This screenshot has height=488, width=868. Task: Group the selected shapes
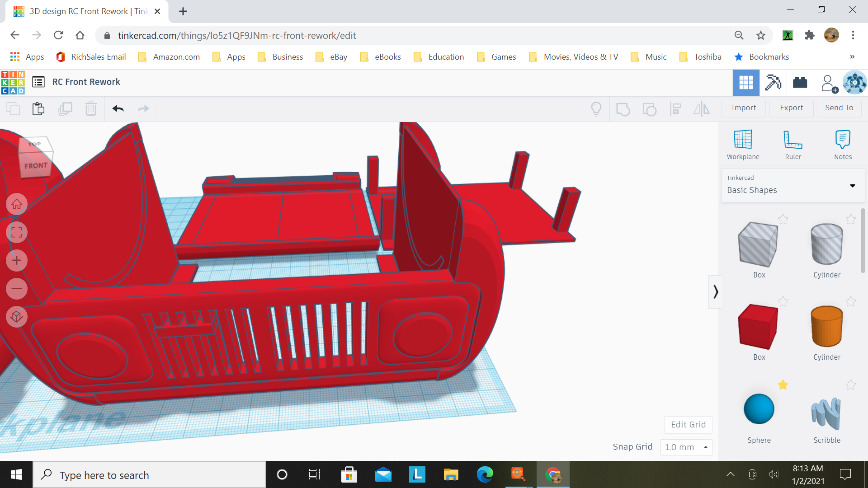pos(623,109)
